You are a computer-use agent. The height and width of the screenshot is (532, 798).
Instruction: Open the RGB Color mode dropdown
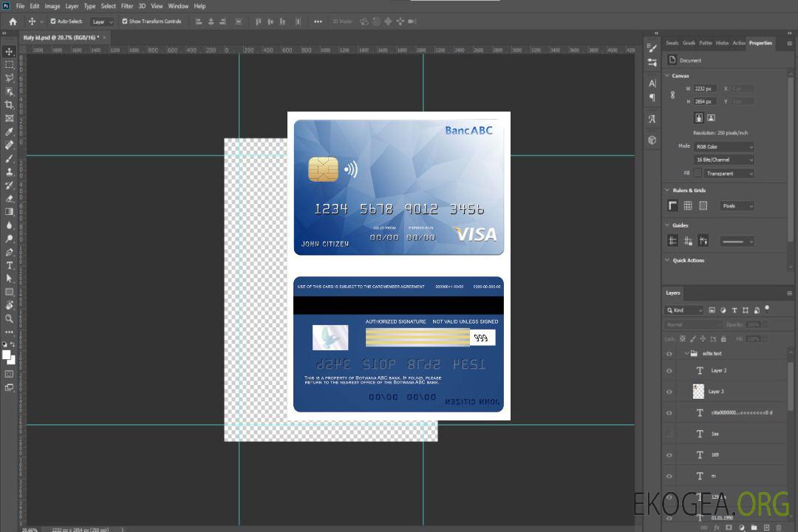724,146
